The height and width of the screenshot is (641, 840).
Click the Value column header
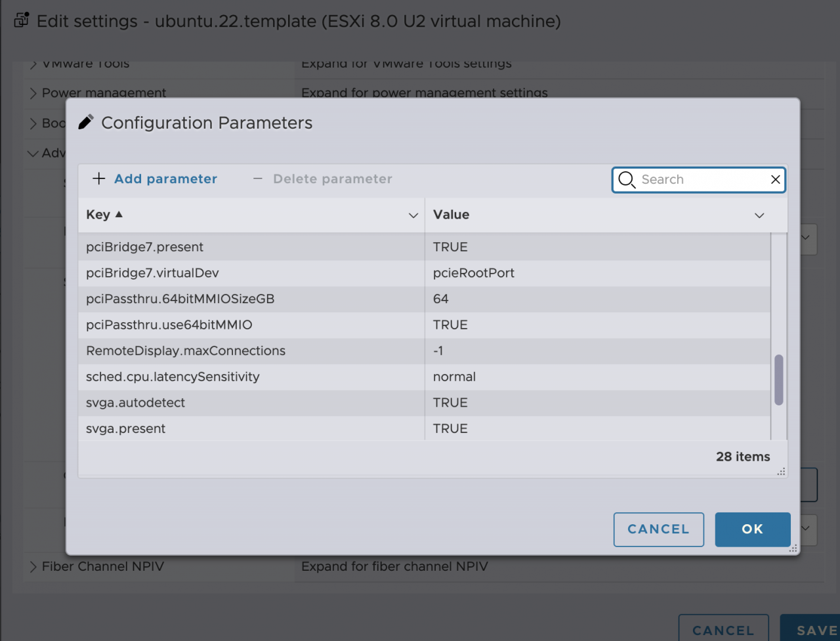pos(606,215)
